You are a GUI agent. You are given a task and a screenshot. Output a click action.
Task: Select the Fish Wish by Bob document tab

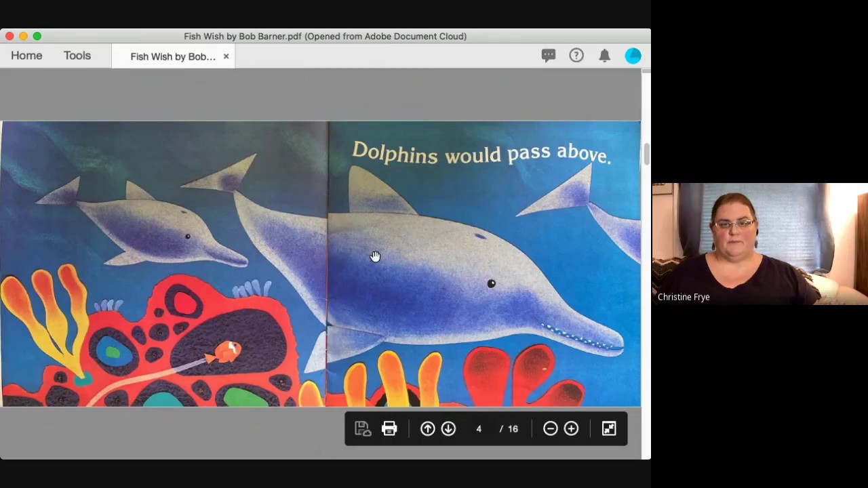point(173,56)
